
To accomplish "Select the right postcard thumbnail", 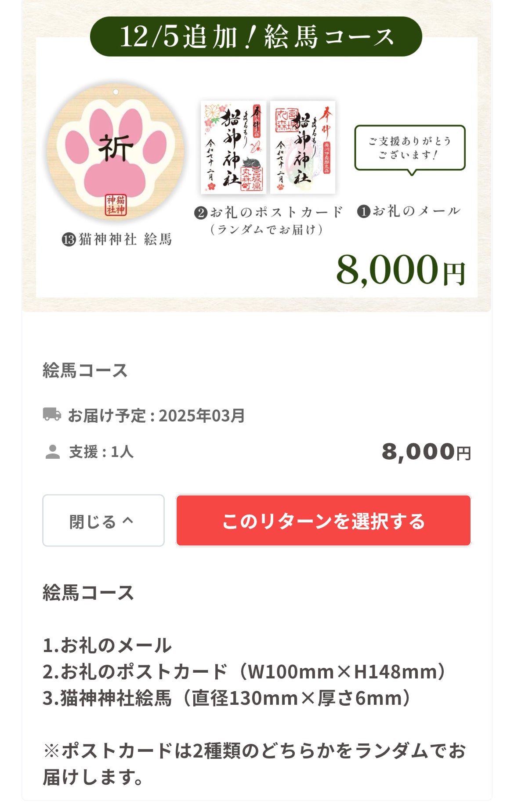I will point(302,147).
